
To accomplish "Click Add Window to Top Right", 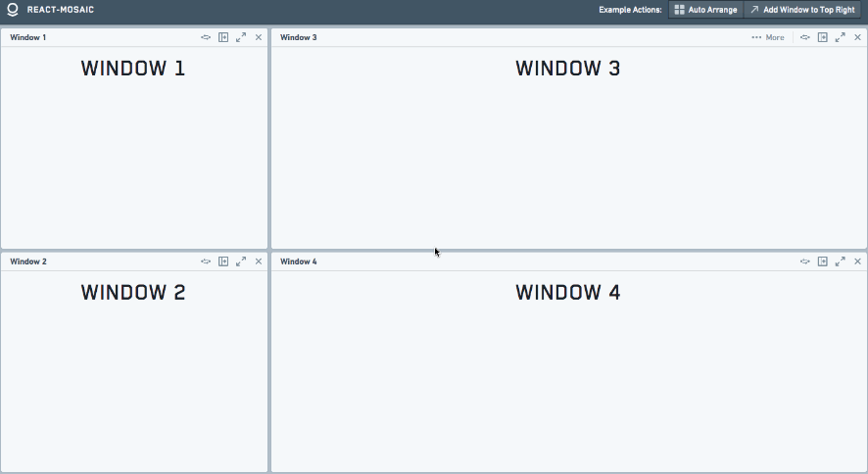I will click(802, 10).
